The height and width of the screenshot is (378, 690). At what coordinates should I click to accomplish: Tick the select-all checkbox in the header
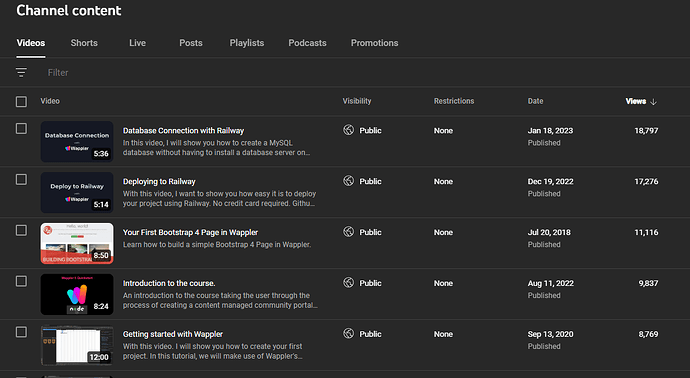[x=21, y=102]
